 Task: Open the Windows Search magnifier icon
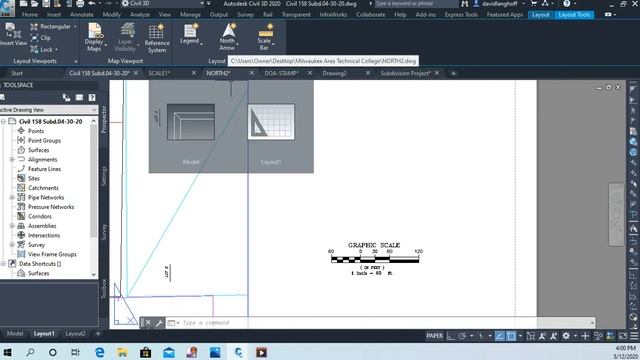[30, 352]
